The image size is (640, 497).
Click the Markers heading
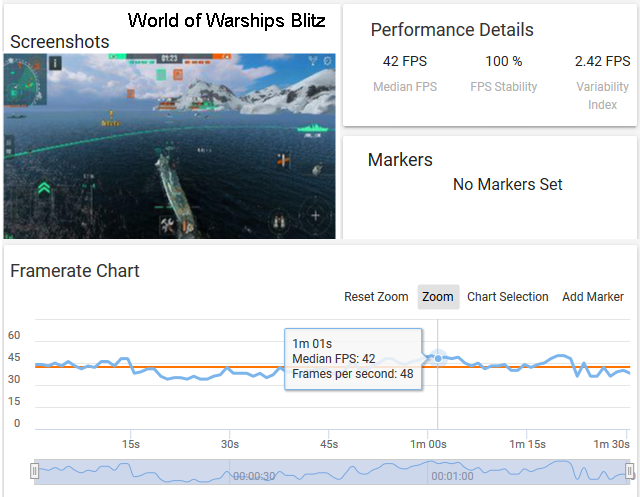(400, 160)
